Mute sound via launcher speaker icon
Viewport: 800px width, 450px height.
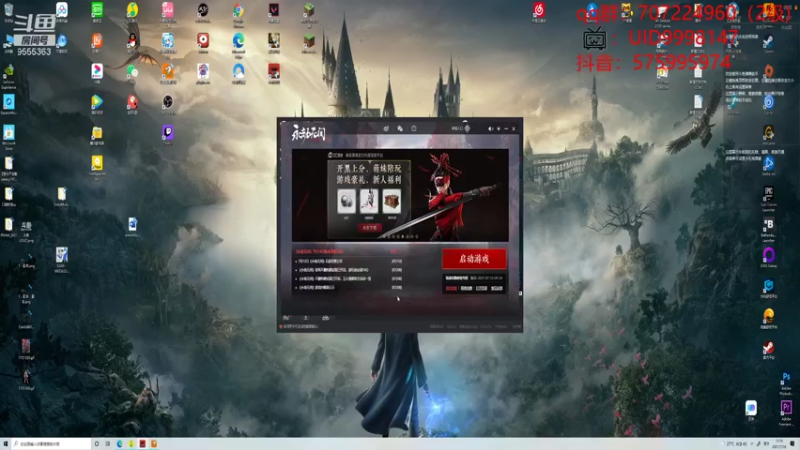click(490, 129)
